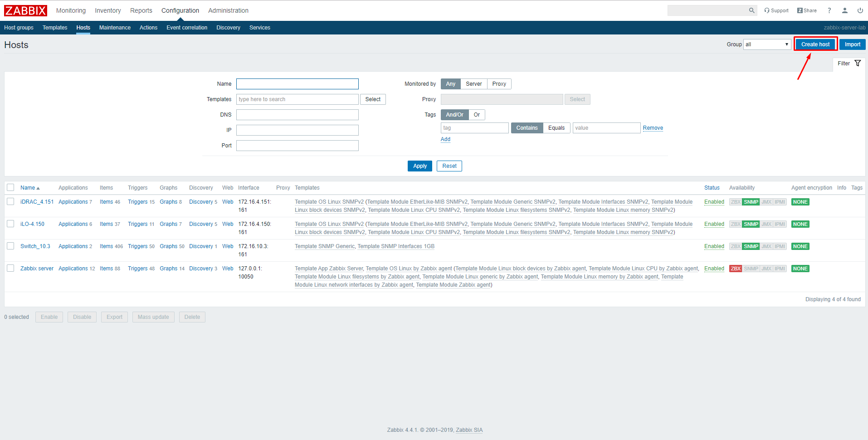This screenshot has width=868, height=440.
Task: Set Monitored by to Any
Action: [450, 84]
